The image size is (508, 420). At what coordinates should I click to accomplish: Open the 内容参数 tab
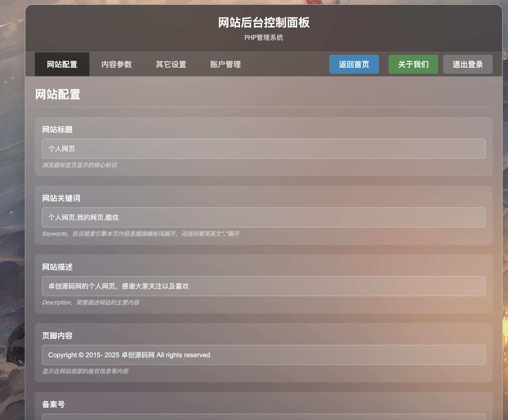click(117, 64)
